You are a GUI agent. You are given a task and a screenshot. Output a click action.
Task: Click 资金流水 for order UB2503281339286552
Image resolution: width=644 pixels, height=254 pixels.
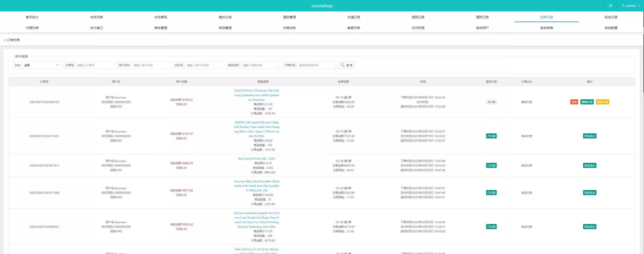tap(590, 227)
